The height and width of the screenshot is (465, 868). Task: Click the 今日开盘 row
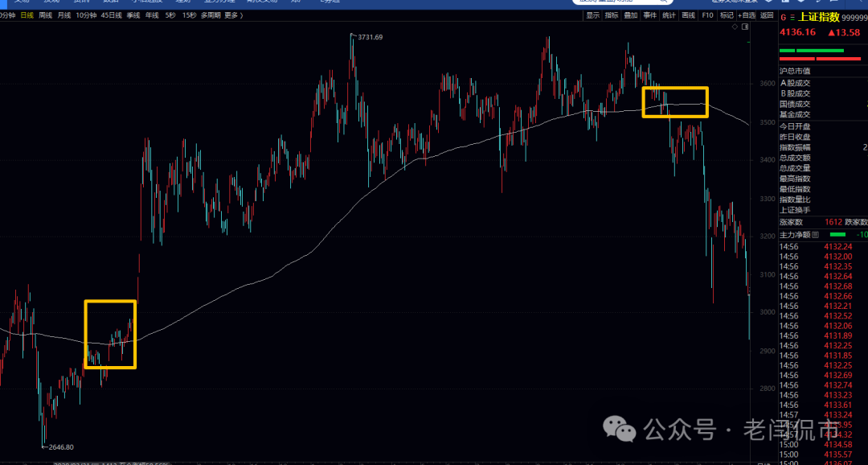coord(823,126)
